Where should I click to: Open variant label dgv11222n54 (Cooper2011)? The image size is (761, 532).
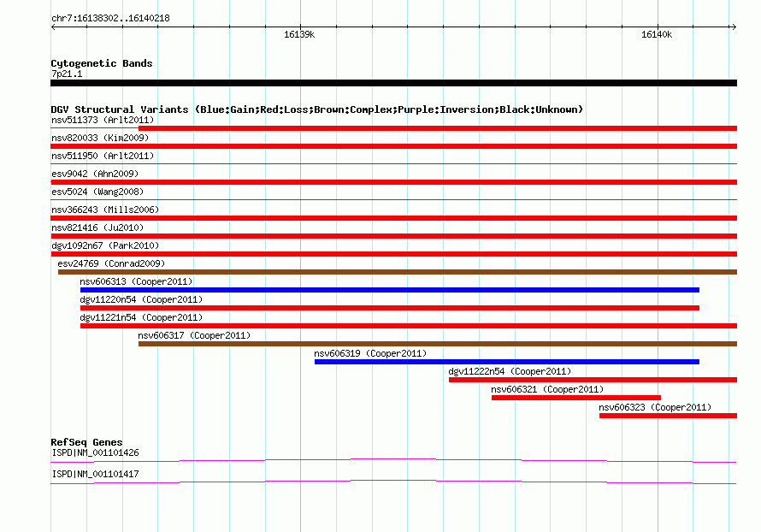pos(510,371)
